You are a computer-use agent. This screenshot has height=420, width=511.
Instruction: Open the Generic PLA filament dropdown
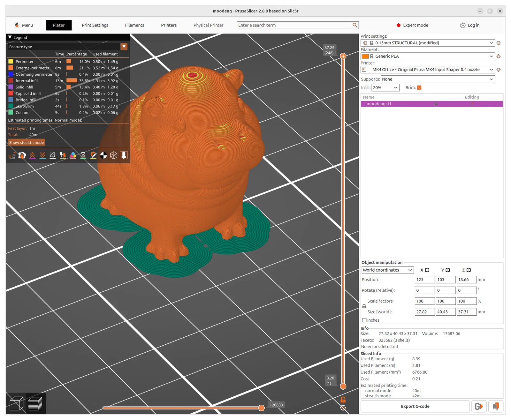pyautogui.click(x=428, y=56)
